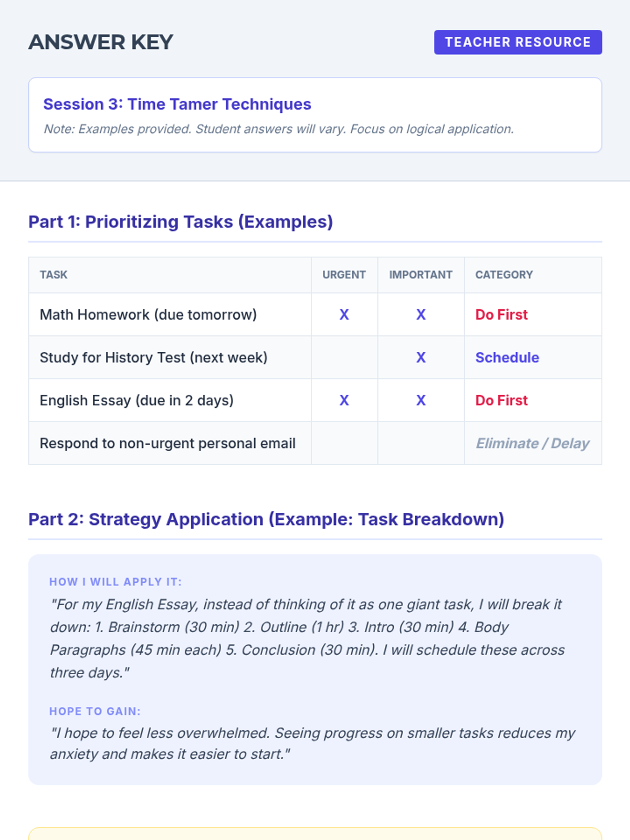This screenshot has width=630, height=840.
Task: Select the Respond to non-urgent personal email row
Action: [167, 444]
